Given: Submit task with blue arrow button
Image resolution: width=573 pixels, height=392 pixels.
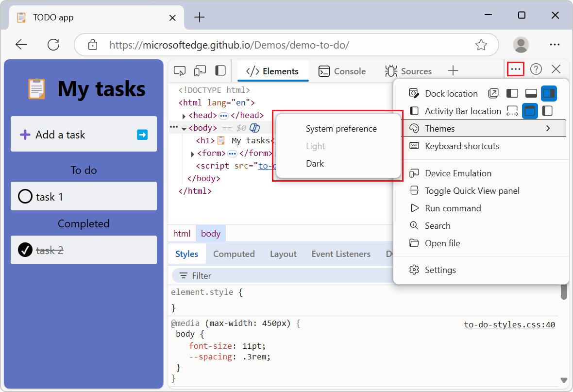Looking at the screenshot, I should [x=142, y=135].
